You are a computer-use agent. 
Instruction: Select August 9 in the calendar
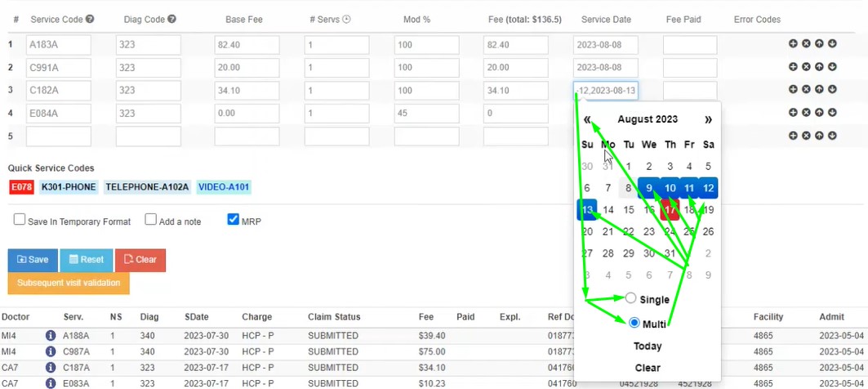(649, 189)
